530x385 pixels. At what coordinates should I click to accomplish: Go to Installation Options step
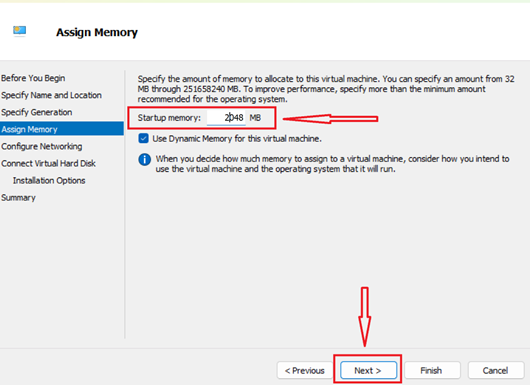(x=49, y=181)
